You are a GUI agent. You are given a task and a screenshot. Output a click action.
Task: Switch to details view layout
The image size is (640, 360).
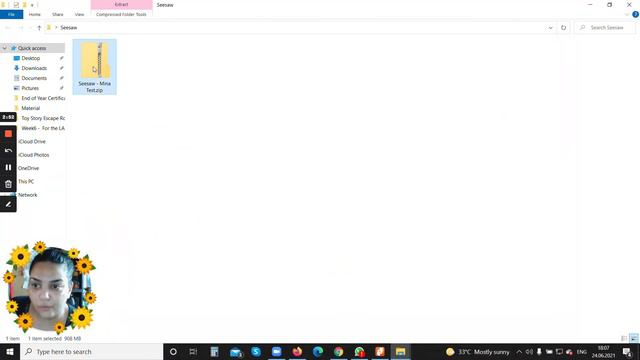[624, 338]
